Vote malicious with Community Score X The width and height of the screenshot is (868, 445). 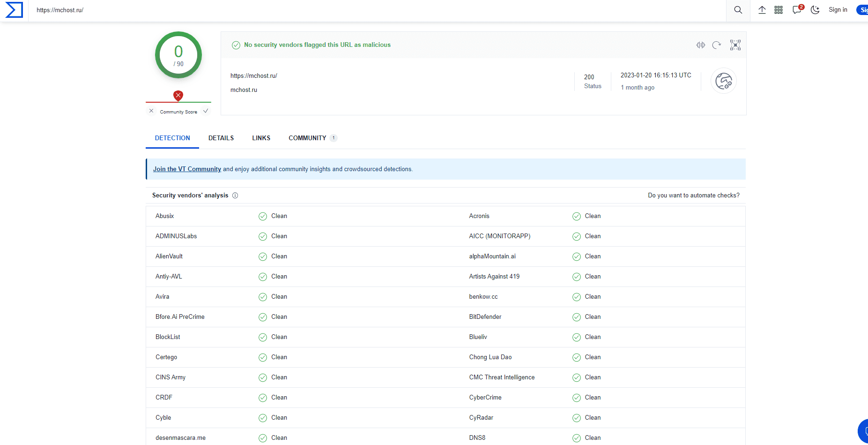point(151,111)
